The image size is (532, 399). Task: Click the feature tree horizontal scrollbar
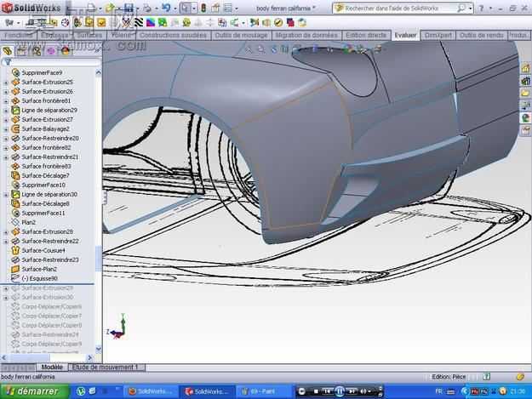(x=47, y=357)
